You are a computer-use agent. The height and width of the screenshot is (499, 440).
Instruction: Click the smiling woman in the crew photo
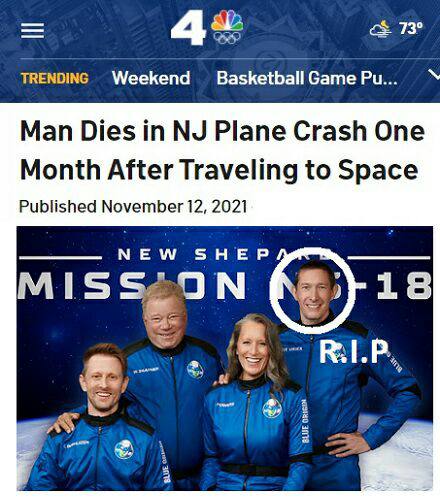[257, 402]
